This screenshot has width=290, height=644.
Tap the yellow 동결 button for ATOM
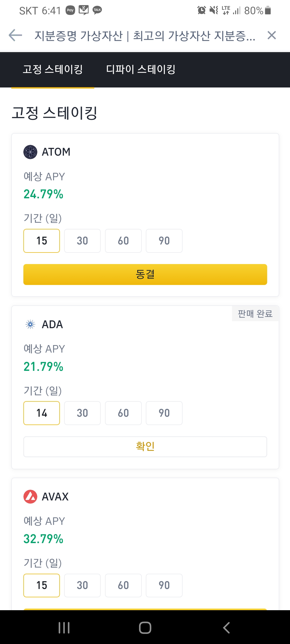point(145,275)
